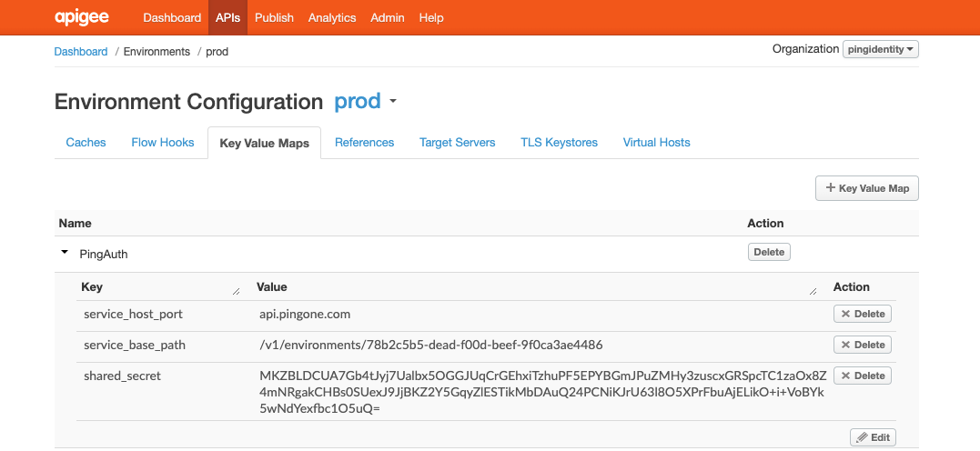Click the apigee logo

pyautogui.click(x=81, y=17)
